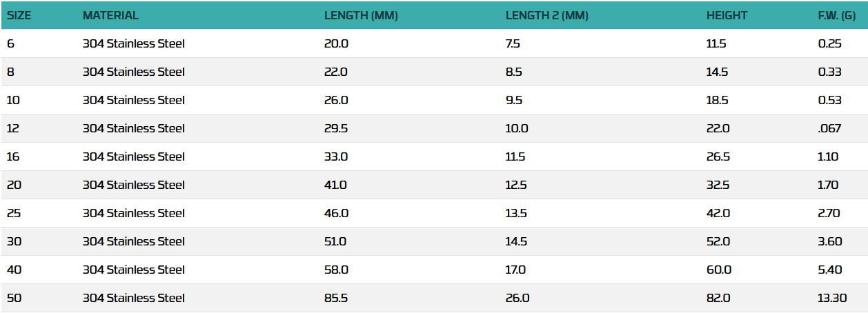868x313 pixels.
Task: Click the SIZE column header
Action: [x=19, y=15]
